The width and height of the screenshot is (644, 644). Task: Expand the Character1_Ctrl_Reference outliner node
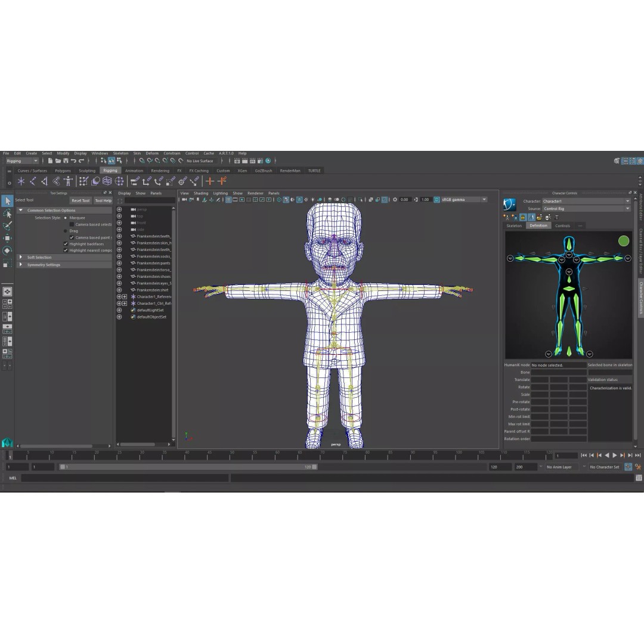tap(125, 303)
